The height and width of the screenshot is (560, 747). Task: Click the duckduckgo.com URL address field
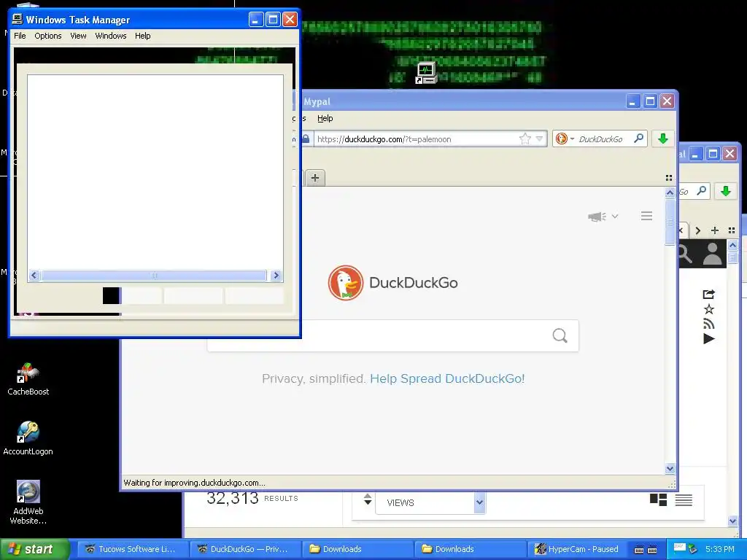point(415,139)
